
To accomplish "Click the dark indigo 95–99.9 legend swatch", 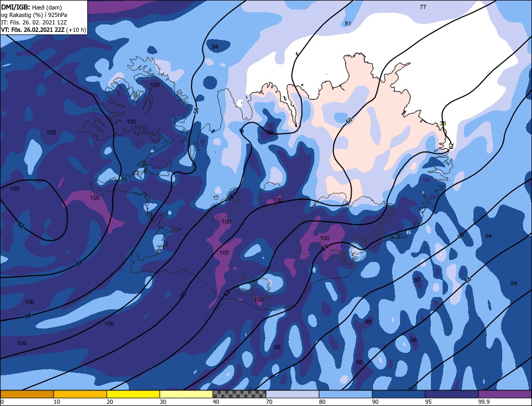I will [452, 394].
